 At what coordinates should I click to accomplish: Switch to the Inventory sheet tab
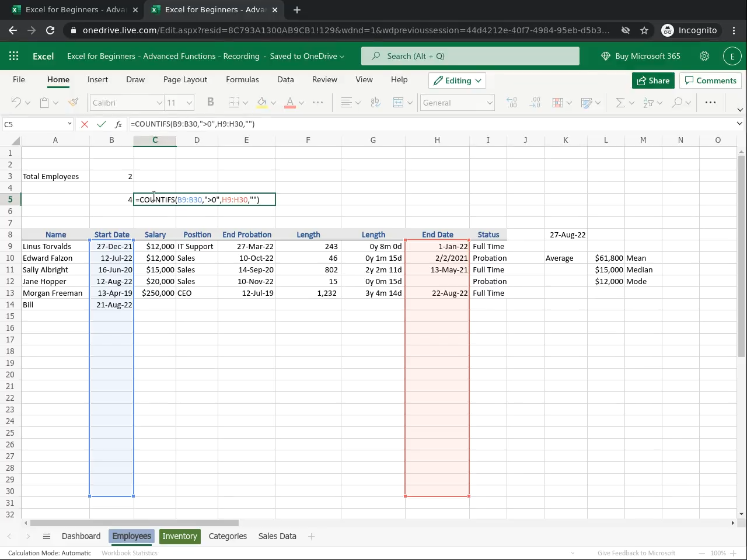point(179,537)
